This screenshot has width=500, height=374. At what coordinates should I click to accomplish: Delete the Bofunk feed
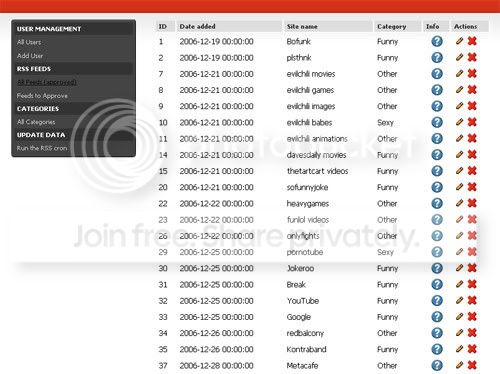coord(472,41)
